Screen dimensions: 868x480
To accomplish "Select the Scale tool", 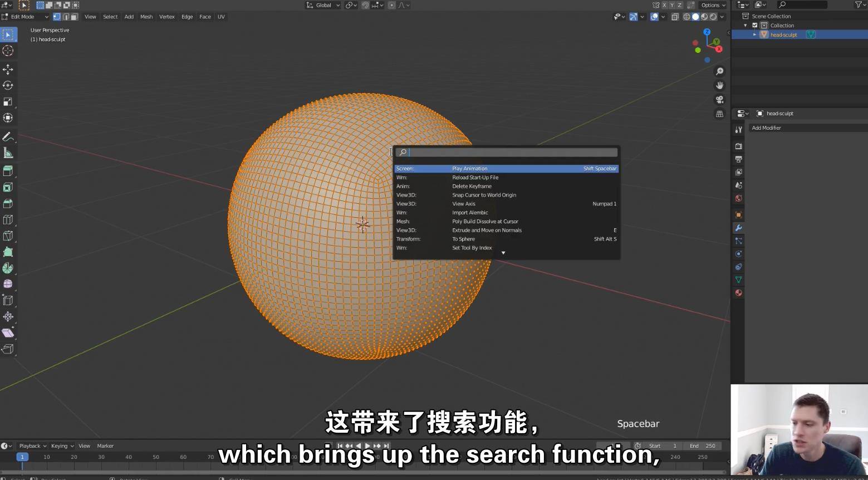I will [8, 101].
